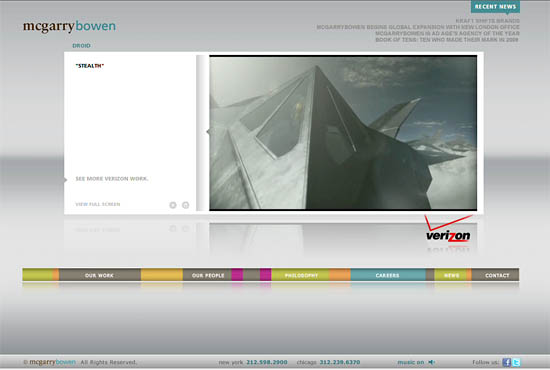
Task: Select the Philosophy navigation item
Action: pos(301,275)
